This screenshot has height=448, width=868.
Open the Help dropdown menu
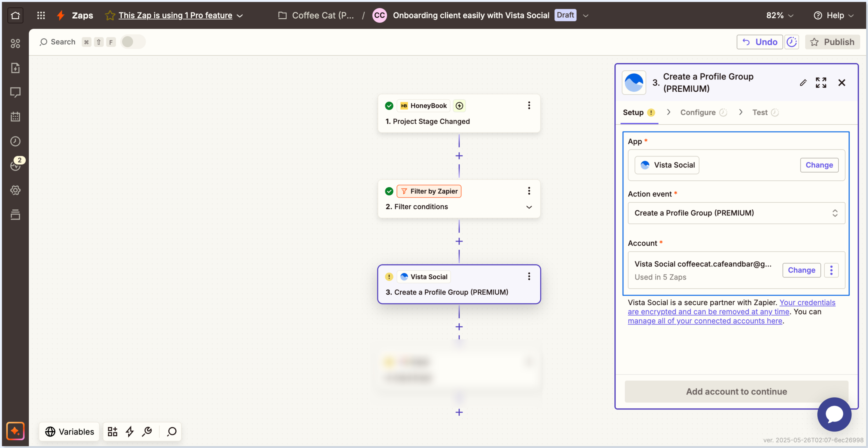click(834, 15)
